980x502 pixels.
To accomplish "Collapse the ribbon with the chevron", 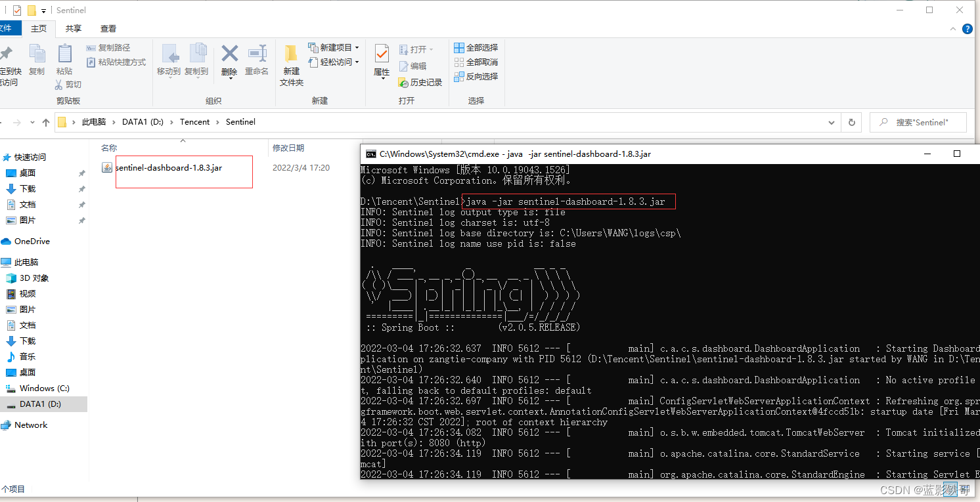I will (953, 30).
